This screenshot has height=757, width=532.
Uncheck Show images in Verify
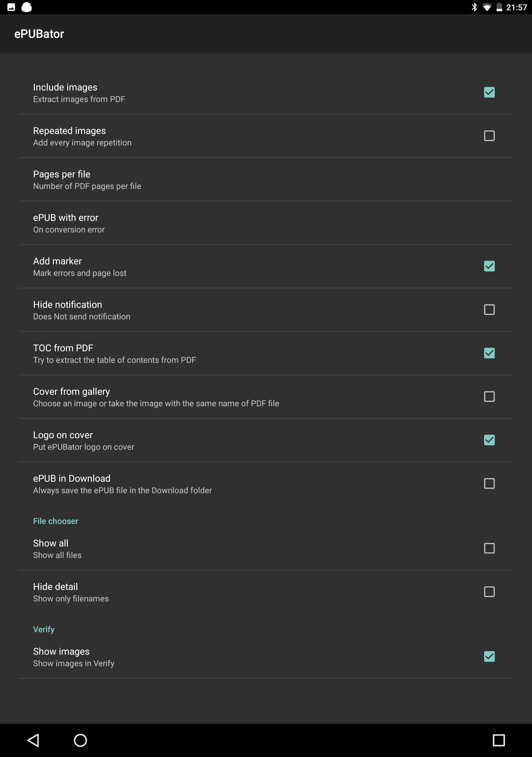489,656
